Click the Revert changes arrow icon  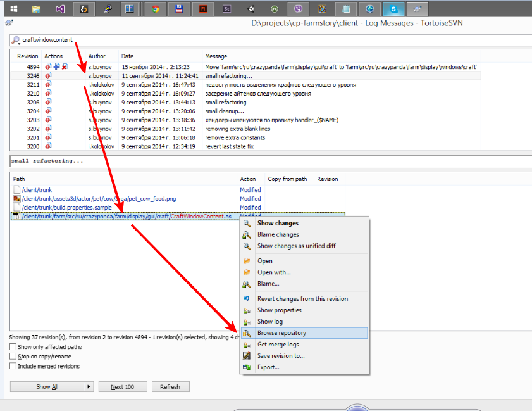(247, 299)
